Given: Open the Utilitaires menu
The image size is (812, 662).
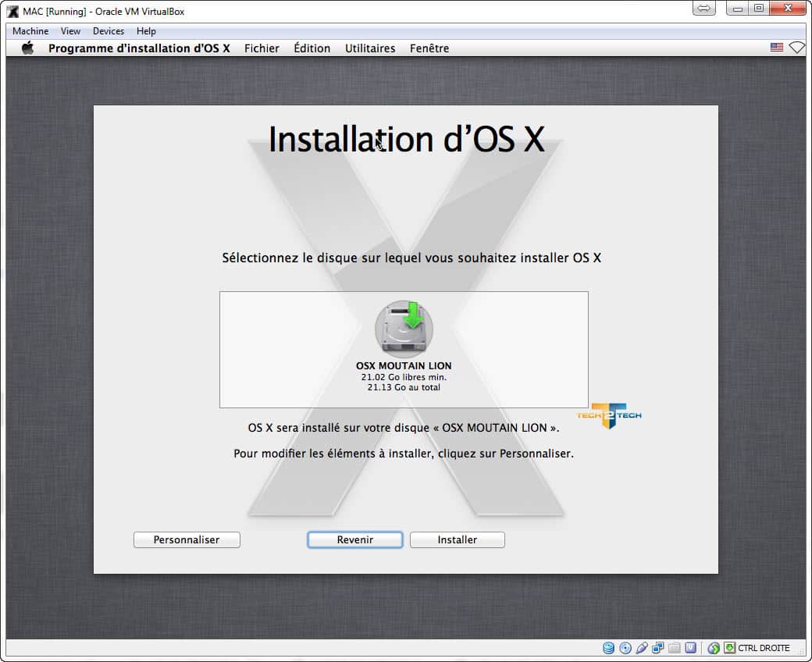Looking at the screenshot, I should point(370,48).
